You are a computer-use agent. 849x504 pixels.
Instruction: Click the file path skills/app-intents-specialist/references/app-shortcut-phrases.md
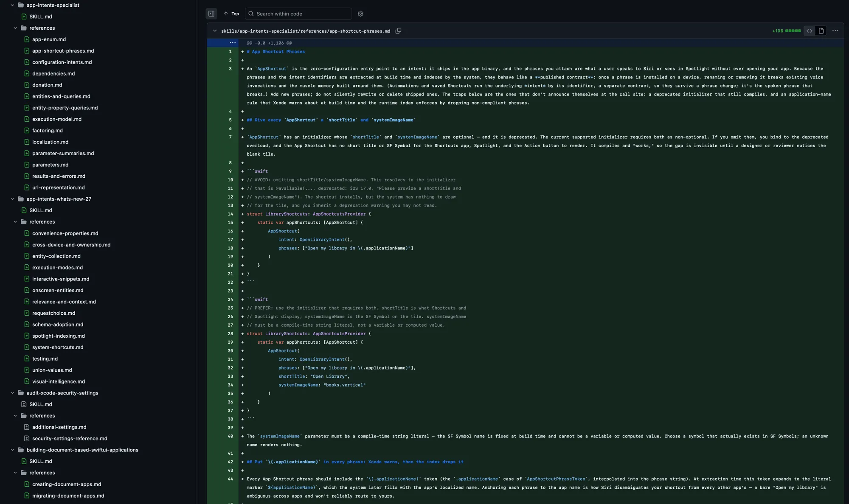click(305, 31)
